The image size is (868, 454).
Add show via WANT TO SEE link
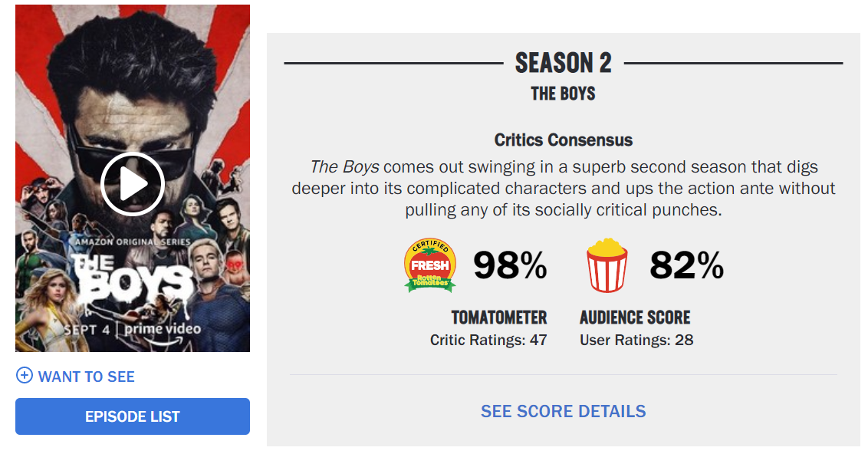click(x=87, y=377)
